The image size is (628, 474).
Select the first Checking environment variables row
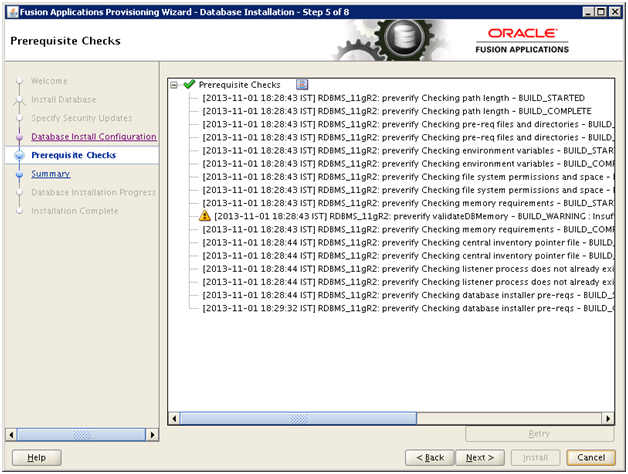408,151
